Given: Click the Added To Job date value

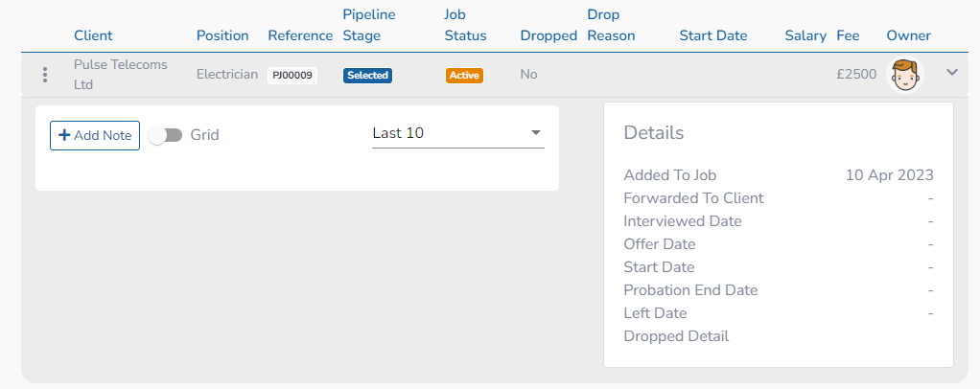Looking at the screenshot, I should (x=889, y=175).
